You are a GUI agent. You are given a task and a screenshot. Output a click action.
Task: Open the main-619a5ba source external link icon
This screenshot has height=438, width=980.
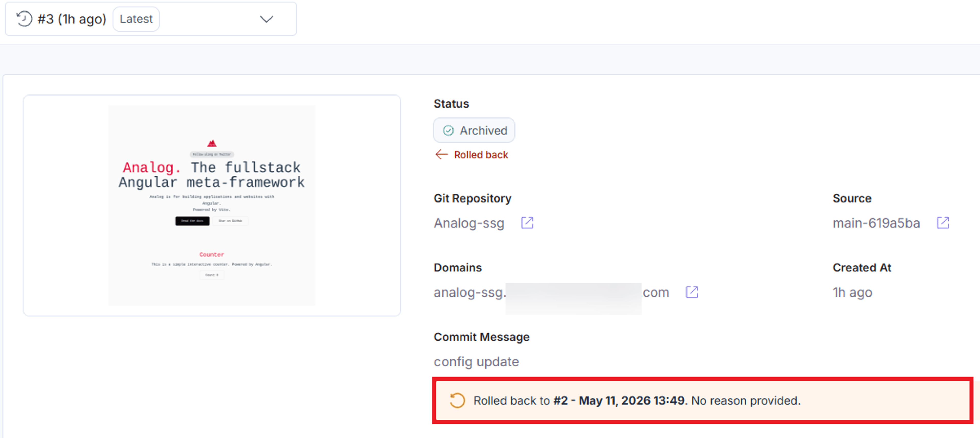943,223
